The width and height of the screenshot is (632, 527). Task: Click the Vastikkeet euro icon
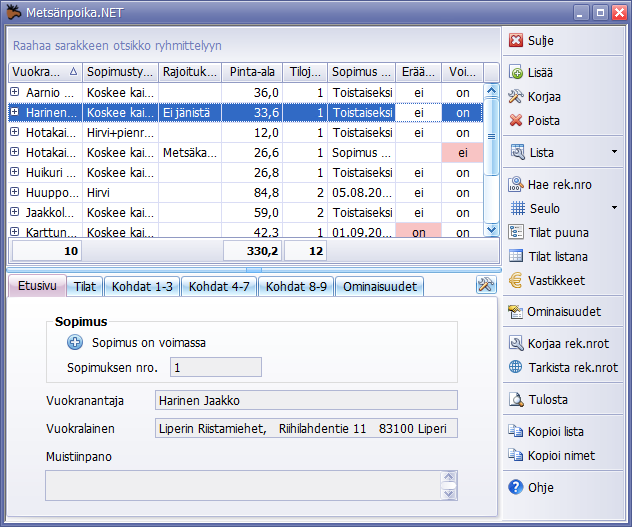tap(516, 281)
